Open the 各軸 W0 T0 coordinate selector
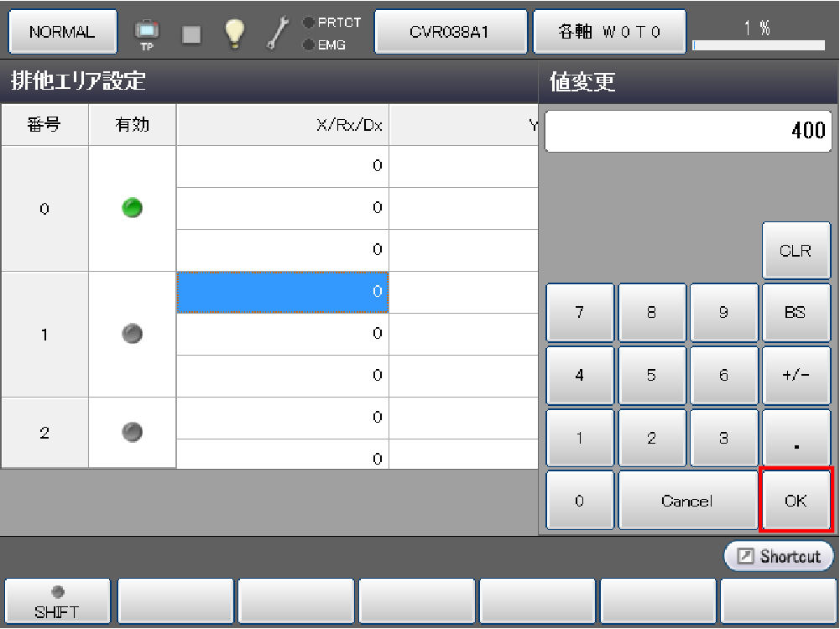 point(609,32)
